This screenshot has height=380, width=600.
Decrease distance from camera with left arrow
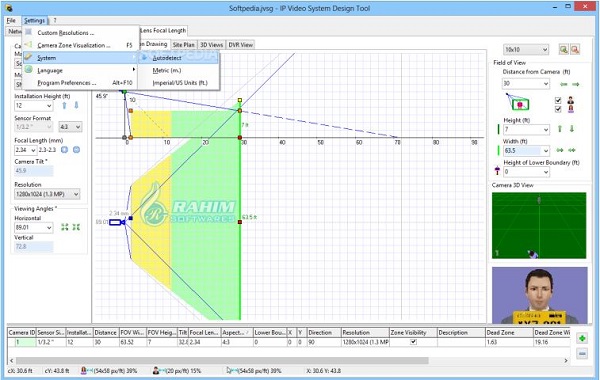[564, 84]
